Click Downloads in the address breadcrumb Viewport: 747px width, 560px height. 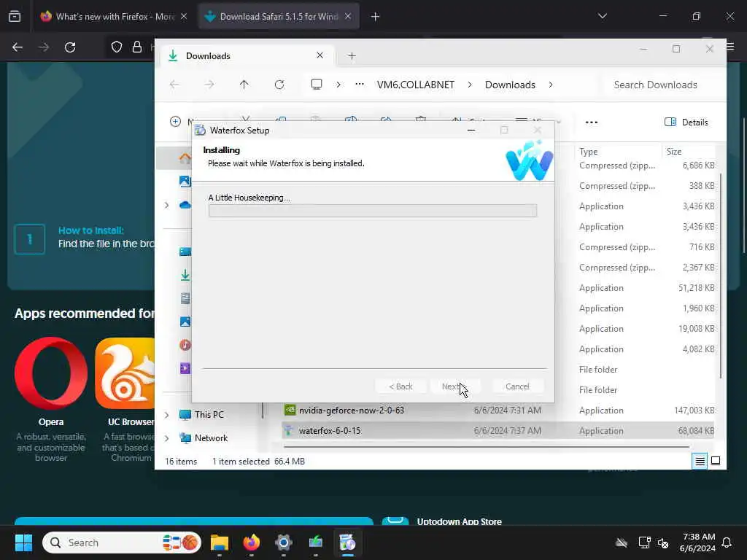pos(510,85)
